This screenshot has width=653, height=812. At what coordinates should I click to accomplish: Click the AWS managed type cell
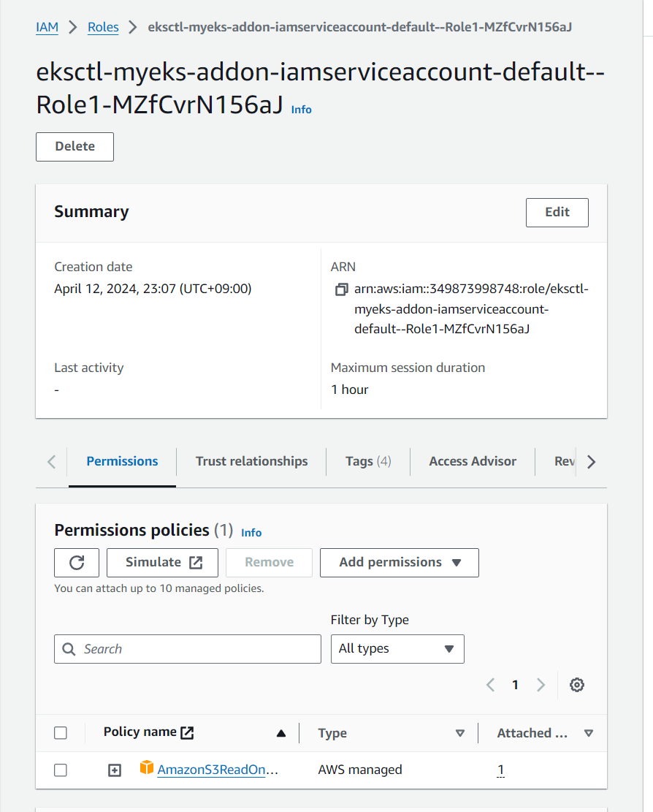pyautogui.click(x=360, y=770)
